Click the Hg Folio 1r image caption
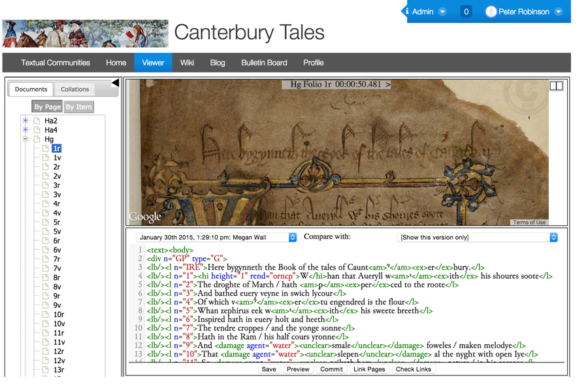 336,84
